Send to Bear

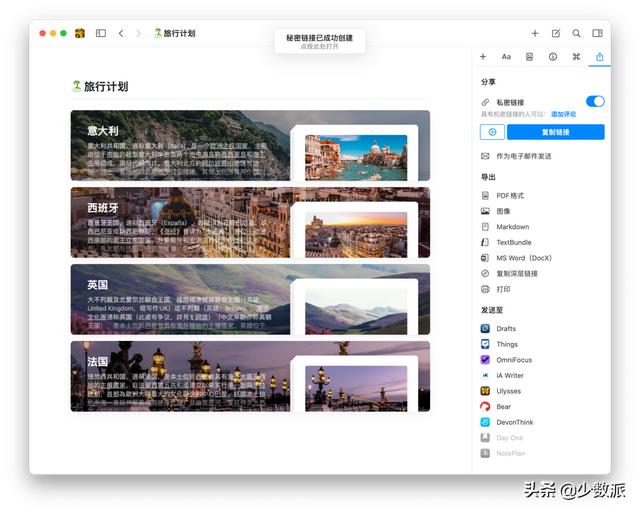496,406
